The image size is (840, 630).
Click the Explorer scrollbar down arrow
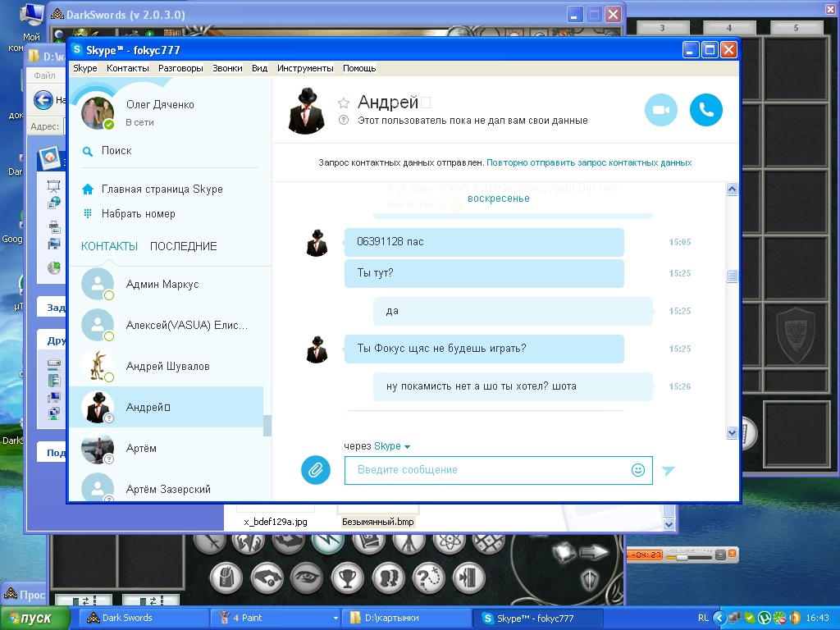(x=669, y=524)
